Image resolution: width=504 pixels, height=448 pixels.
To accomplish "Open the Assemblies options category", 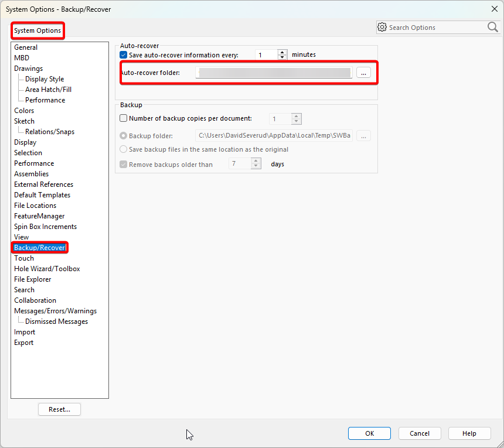I will tap(31, 174).
